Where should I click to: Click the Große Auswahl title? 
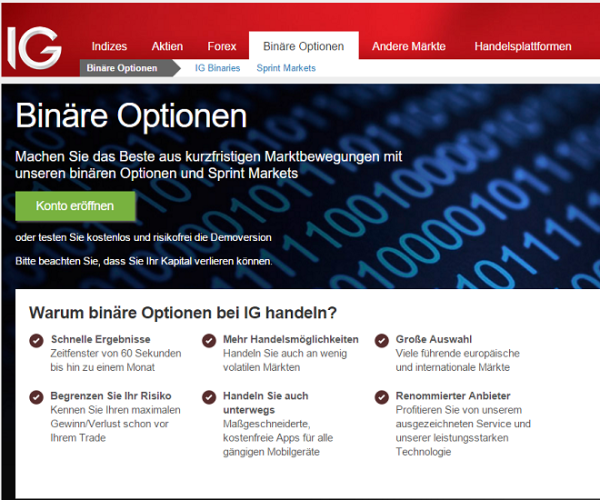(434, 339)
